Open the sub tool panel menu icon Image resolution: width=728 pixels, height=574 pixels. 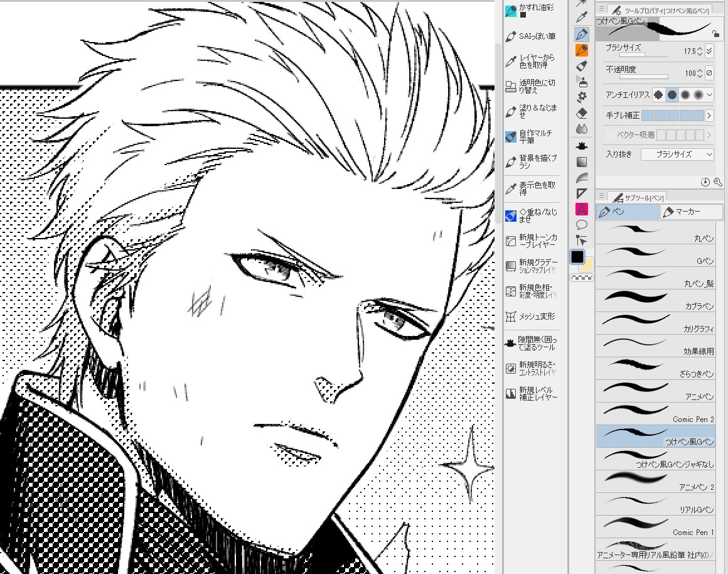tap(601, 196)
